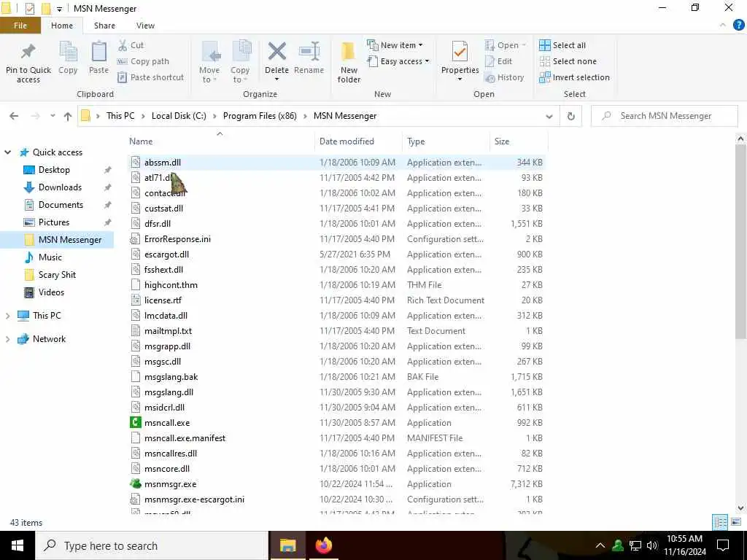The height and width of the screenshot is (560, 747).
Task: Open New item dropdown
Action: pyautogui.click(x=395, y=45)
